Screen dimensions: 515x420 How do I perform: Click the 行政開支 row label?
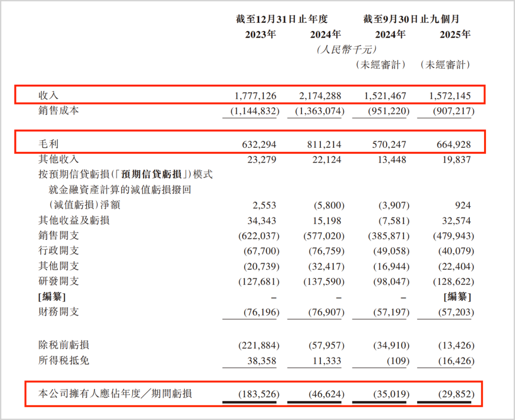coord(58,250)
